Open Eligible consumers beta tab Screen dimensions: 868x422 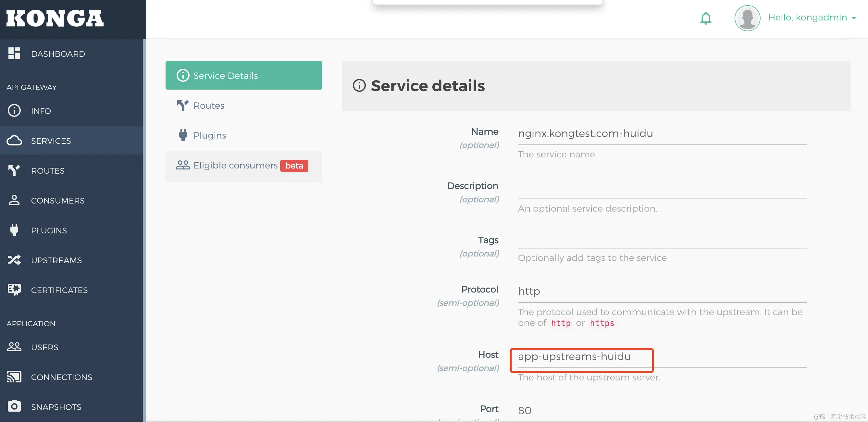(235, 166)
